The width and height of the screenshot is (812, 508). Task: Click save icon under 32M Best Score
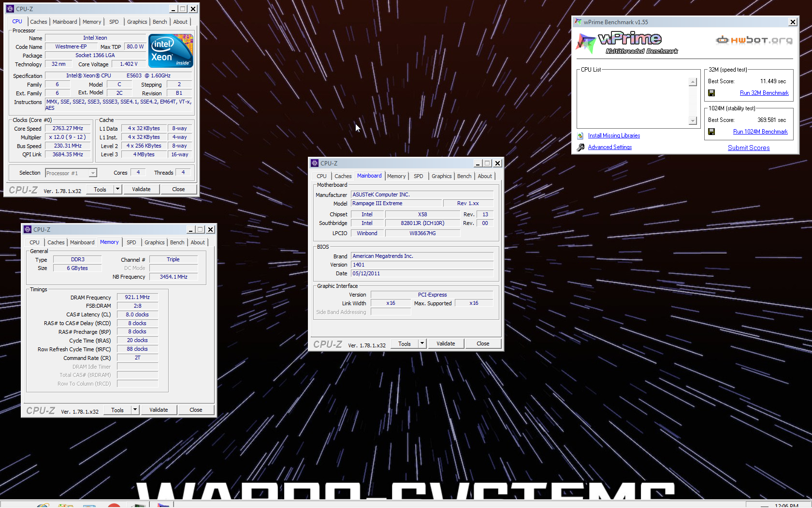711,93
